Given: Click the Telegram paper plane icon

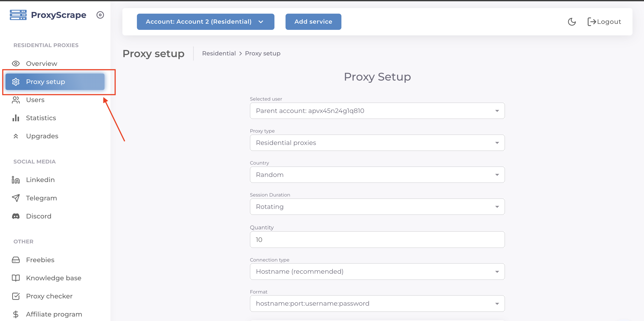Looking at the screenshot, I should point(16,198).
